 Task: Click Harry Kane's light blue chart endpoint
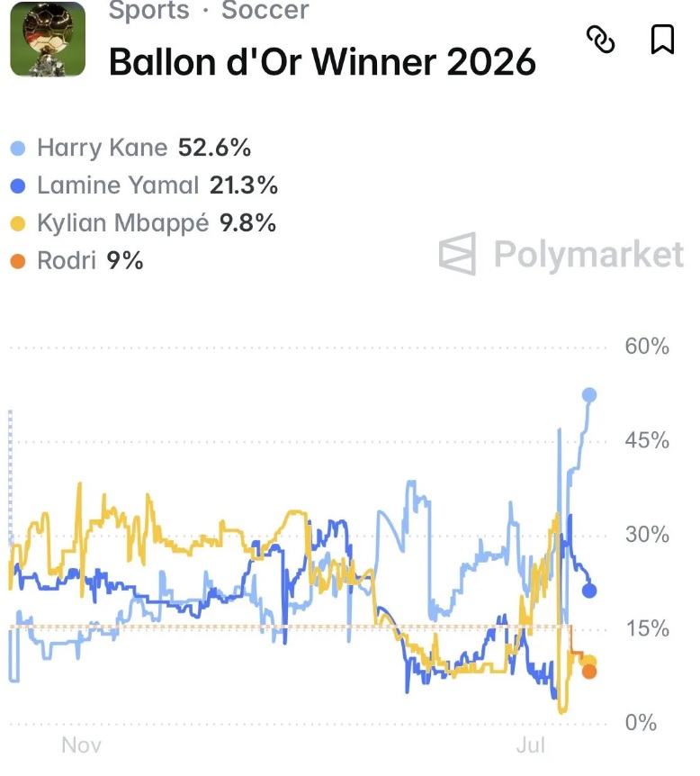(x=589, y=395)
